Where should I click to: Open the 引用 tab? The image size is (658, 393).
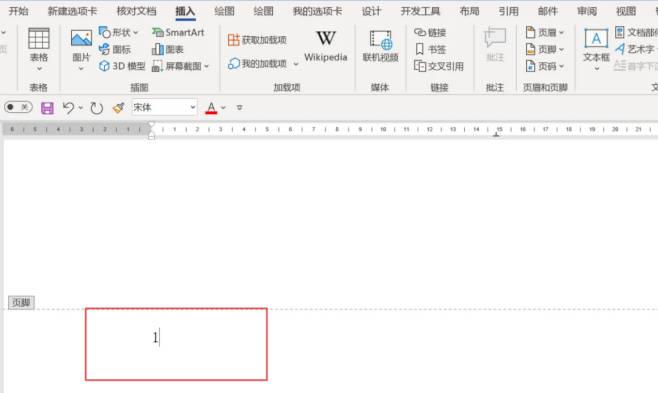(509, 11)
